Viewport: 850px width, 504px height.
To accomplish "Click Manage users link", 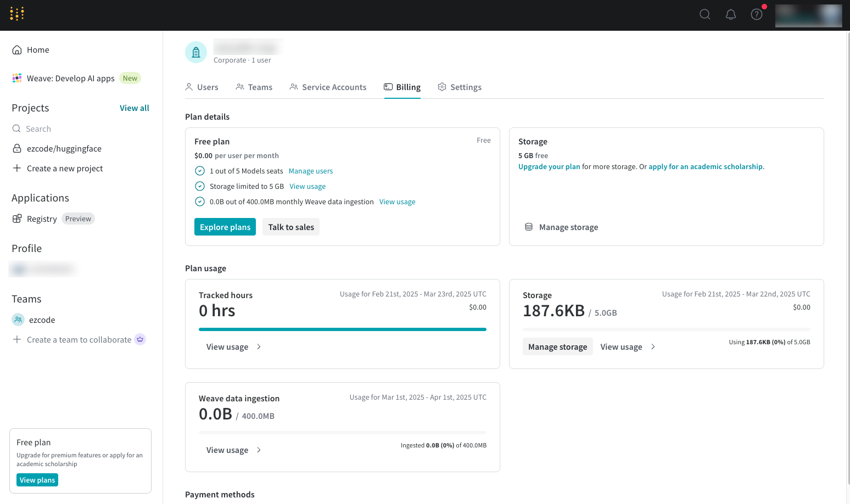I will (x=311, y=171).
